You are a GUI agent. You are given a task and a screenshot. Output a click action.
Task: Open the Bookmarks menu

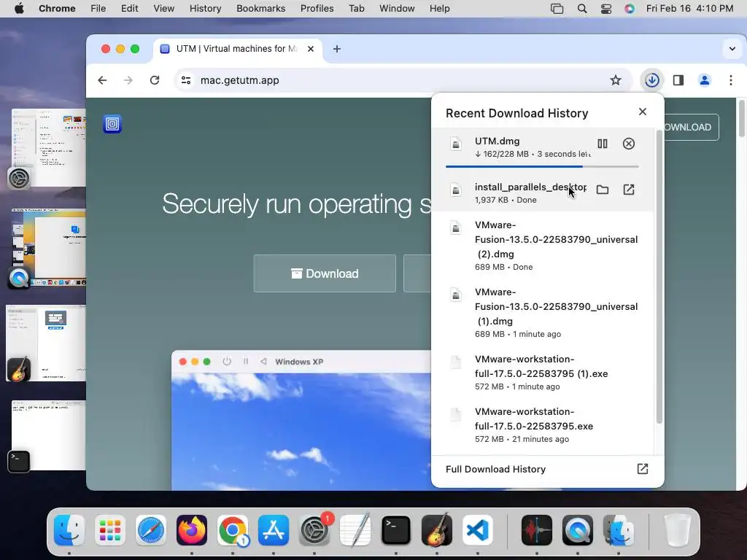coord(260,9)
